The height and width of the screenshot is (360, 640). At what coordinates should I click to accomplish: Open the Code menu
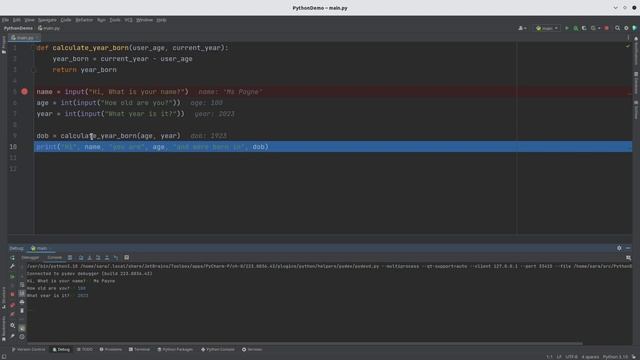click(x=66, y=20)
